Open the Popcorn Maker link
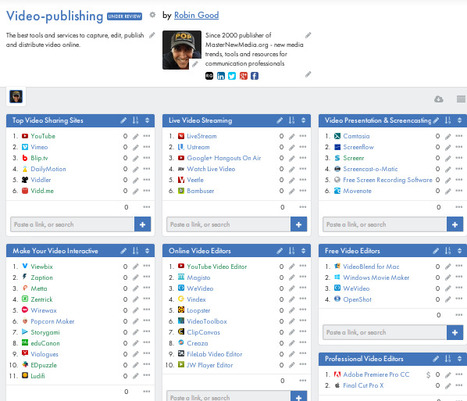 pyautogui.click(x=52, y=322)
